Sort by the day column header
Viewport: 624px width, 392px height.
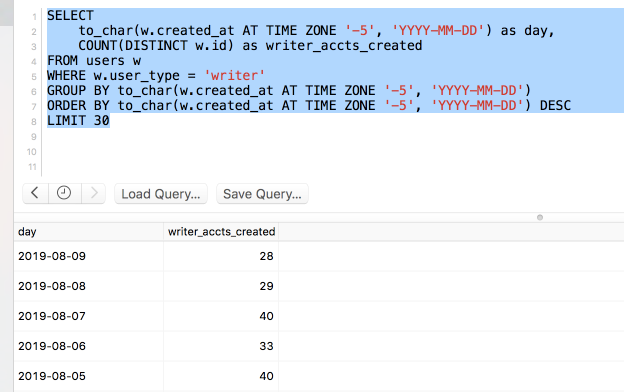click(89, 232)
